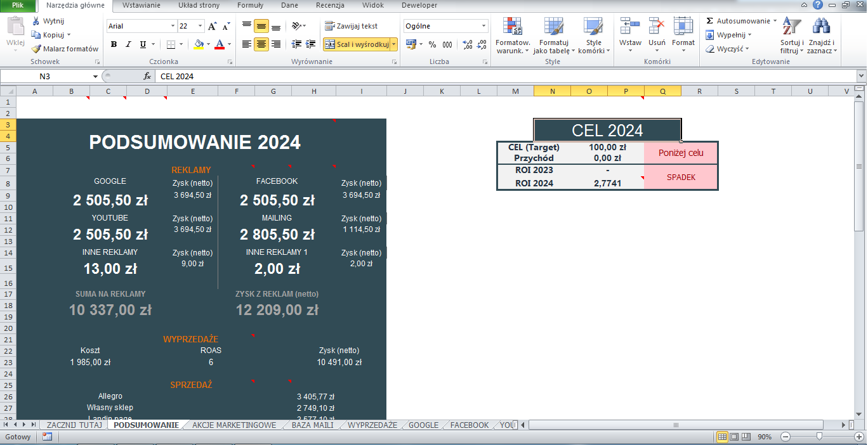Click the Plik file button
The image size is (868, 445).
click(18, 5)
